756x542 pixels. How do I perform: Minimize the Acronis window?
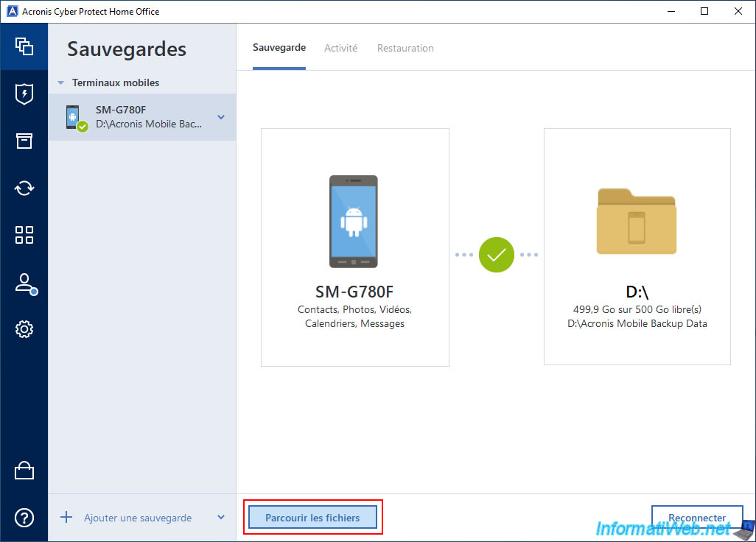click(x=671, y=11)
